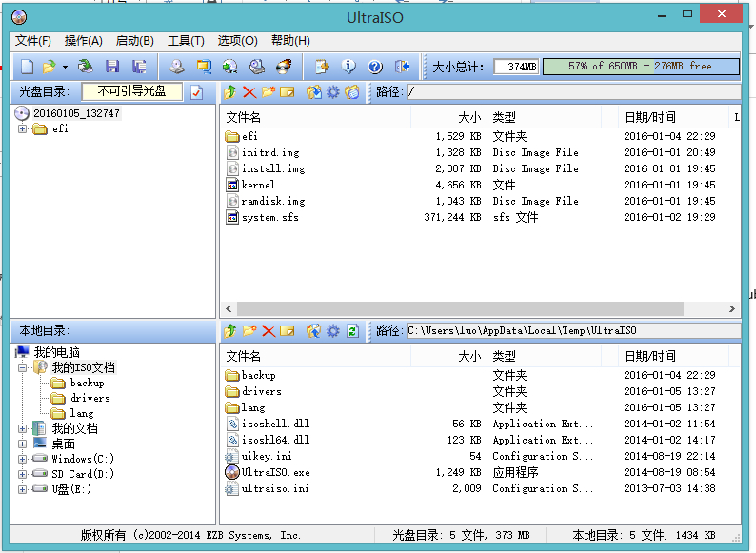Sort disc list by 文件名 column header
Viewport: 756px width, 553px height.
pos(316,117)
